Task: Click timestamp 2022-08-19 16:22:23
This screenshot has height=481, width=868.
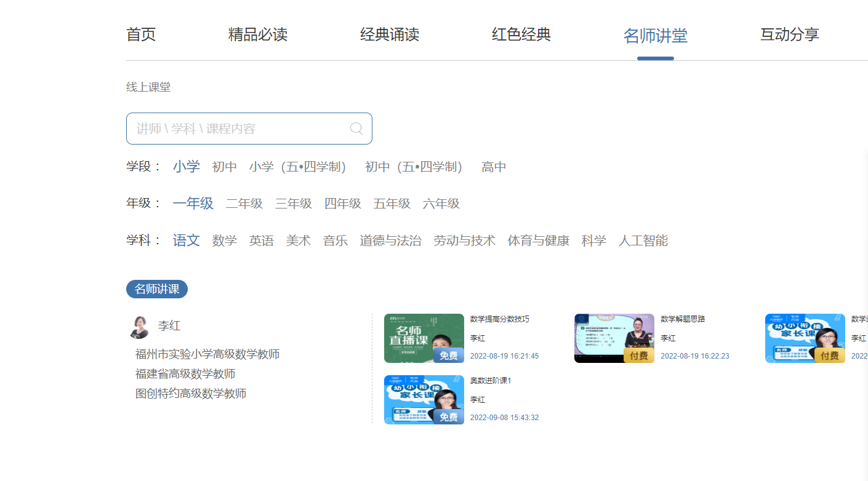Action: pos(695,356)
